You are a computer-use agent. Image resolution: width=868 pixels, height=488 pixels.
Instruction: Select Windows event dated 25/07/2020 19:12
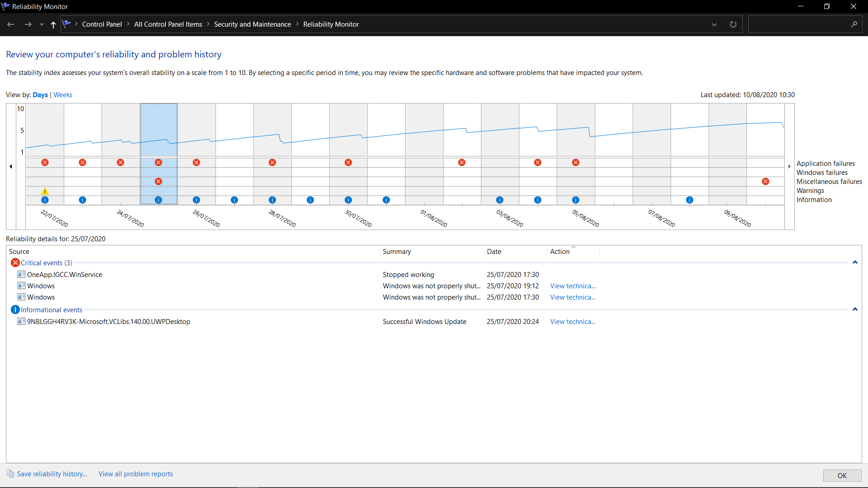434,286
